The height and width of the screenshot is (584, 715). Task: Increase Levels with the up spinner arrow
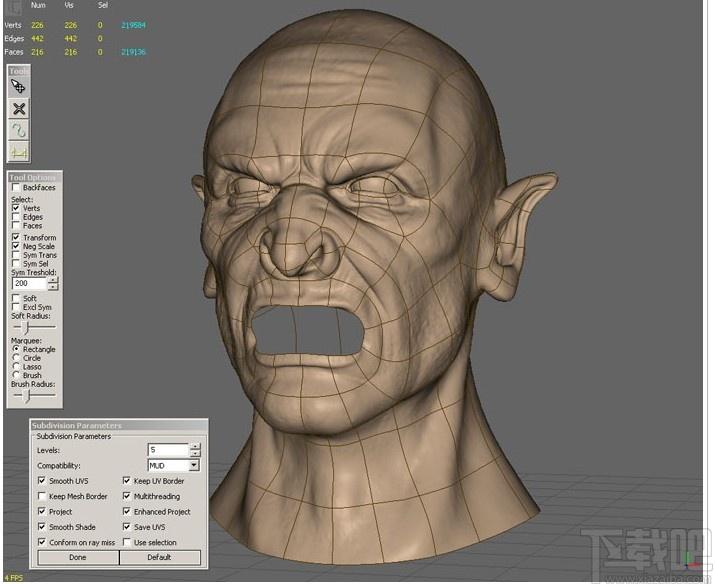195,447
